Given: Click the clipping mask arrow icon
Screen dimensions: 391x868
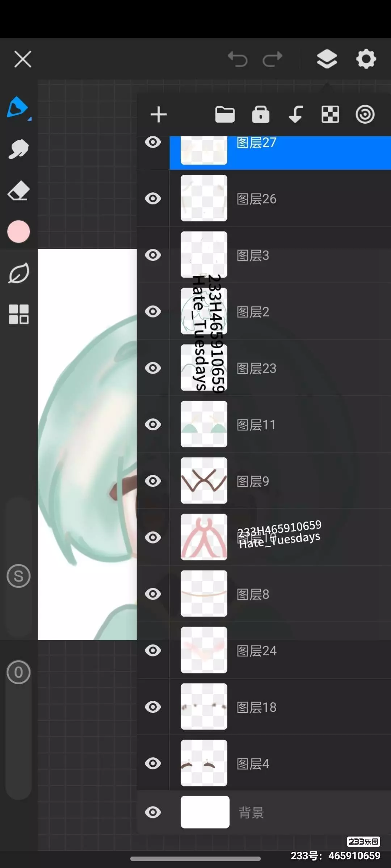Looking at the screenshot, I should pyautogui.click(x=296, y=115).
